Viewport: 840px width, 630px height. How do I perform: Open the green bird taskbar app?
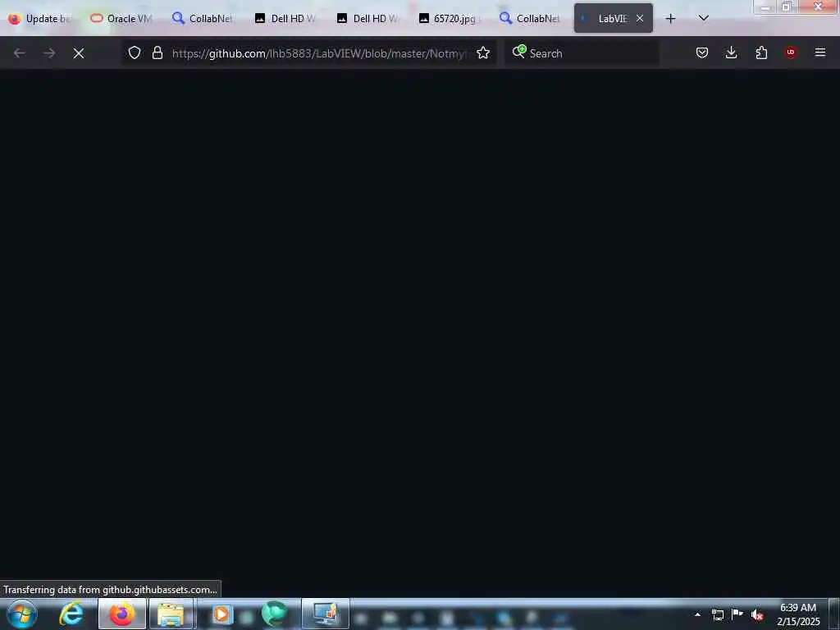point(274,614)
